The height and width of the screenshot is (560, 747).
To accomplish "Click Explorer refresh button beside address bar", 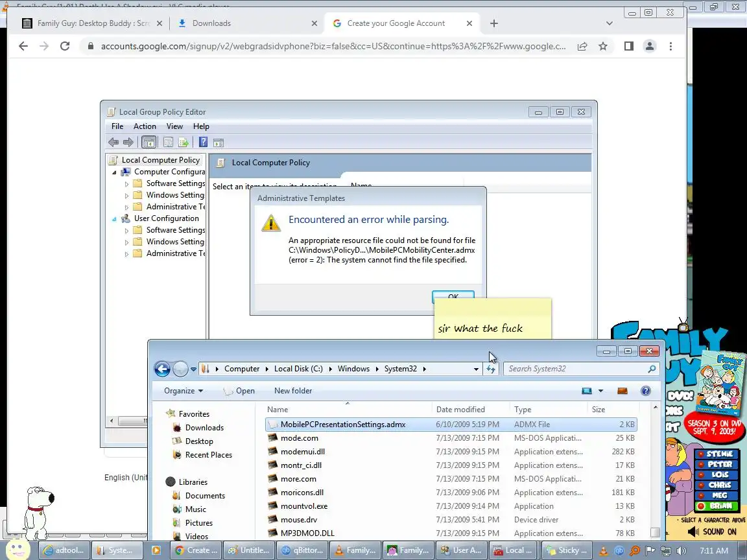I will (x=491, y=369).
